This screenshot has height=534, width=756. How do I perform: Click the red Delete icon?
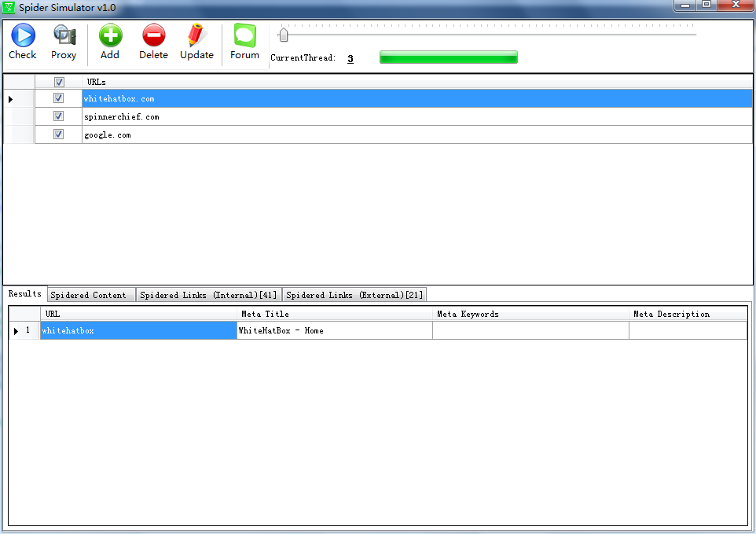[153, 35]
